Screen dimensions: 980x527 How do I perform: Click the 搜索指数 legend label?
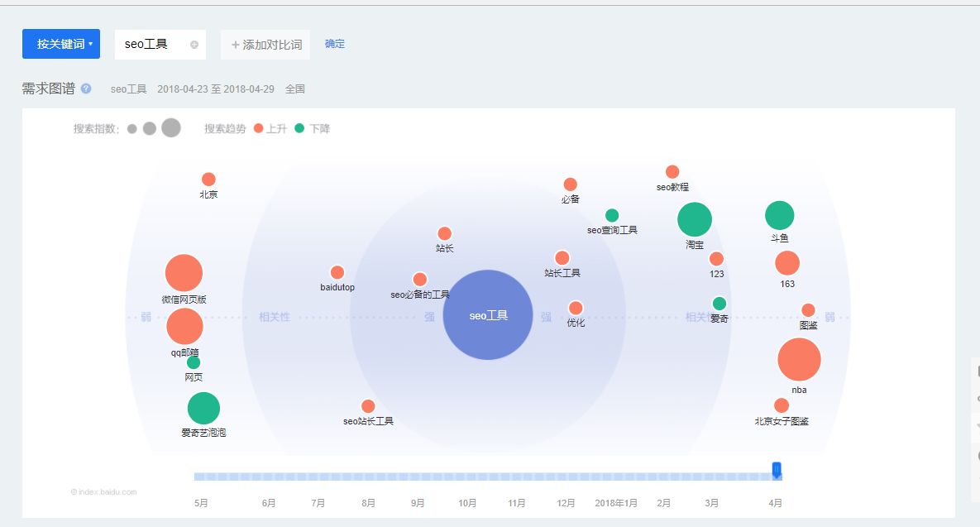point(96,129)
